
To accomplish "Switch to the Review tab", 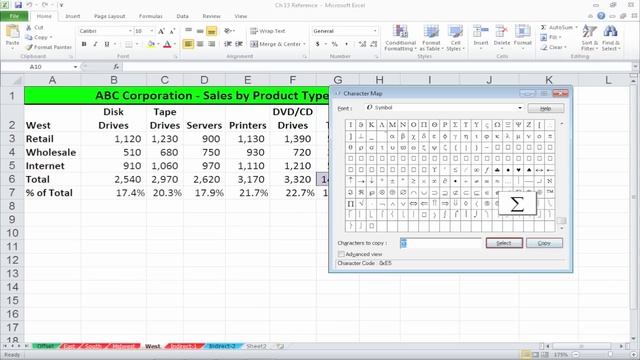I will (x=211, y=16).
